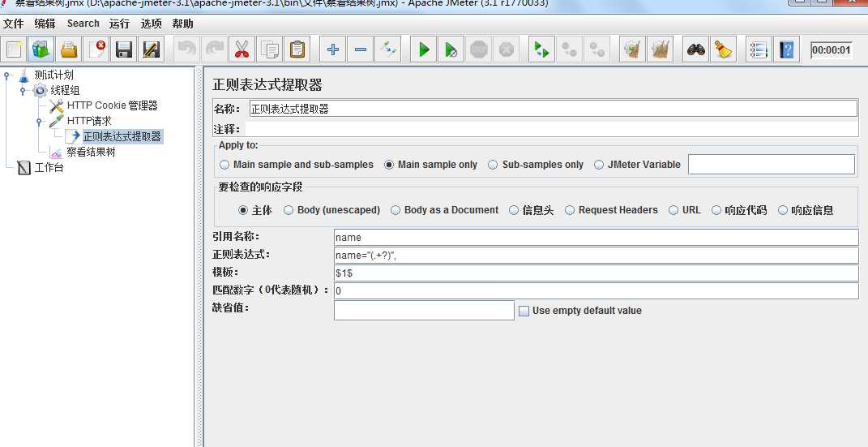Start test without pauses icon
This screenshot has width=868, height=447.
coord(451,49)
